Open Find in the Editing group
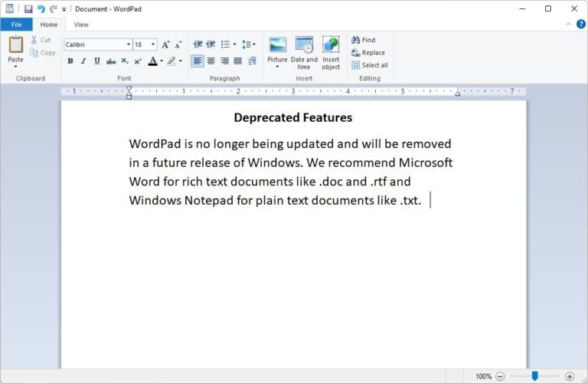This screenshot has width=588, height=384. pyautogui.click(x=364, y=40)
